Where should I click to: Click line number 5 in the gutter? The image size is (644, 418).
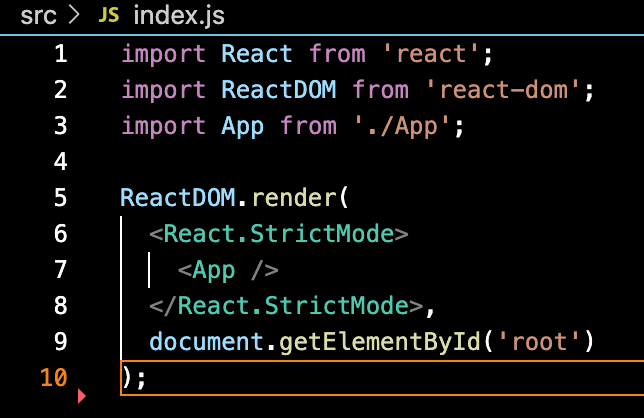click(61, 198)
